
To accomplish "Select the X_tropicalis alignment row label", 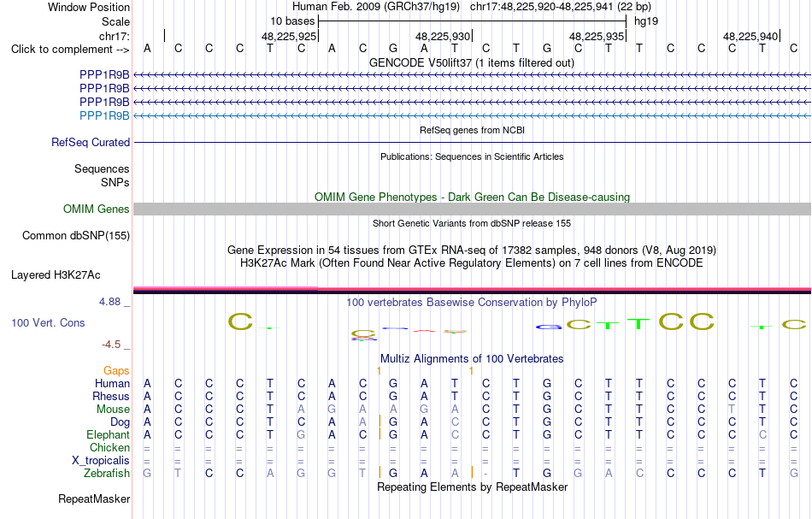I will [x=101, y=461].
